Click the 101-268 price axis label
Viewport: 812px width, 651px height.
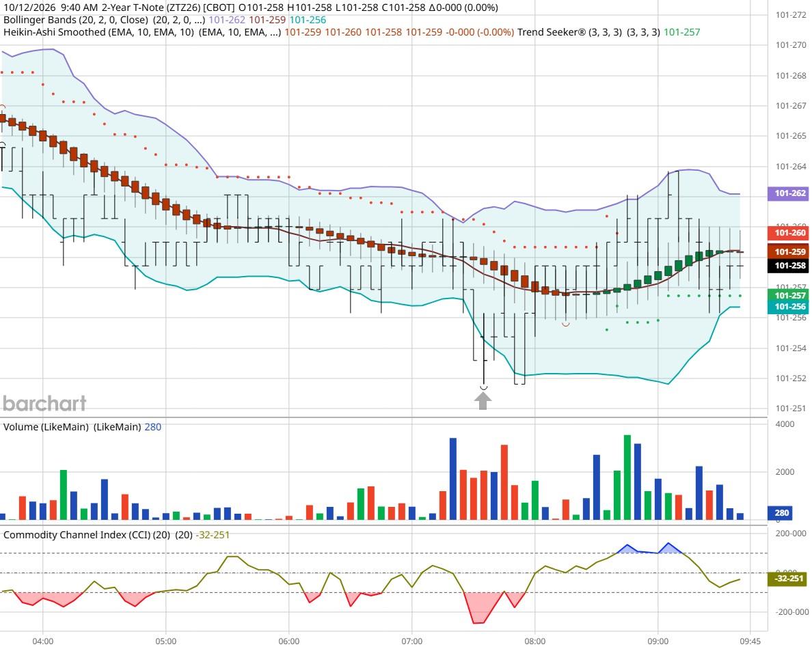(791, 76)
